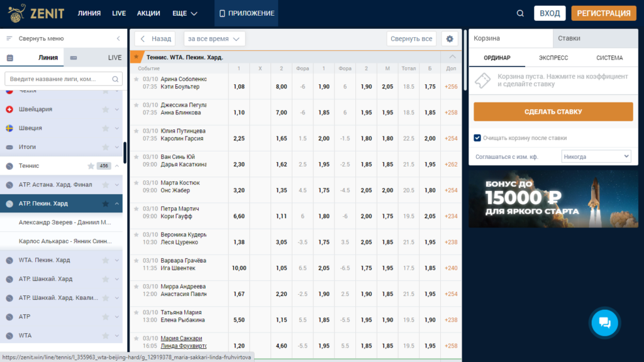The width and height of the screenshot is (644, 362).
Task: Click СДЕЛАТЬ СТАВКУ button
Action: click(553, 112)
